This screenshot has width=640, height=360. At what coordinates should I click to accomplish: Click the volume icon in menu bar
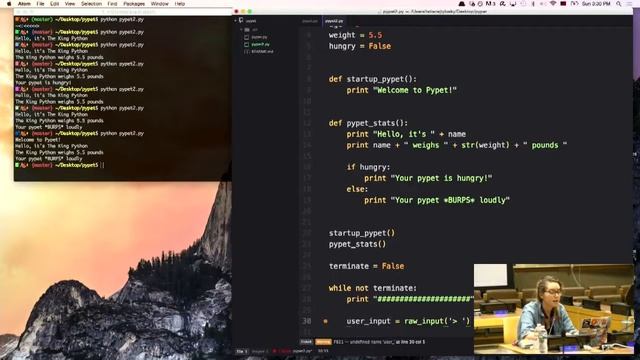pyautogui.click(x=543, y=4)
